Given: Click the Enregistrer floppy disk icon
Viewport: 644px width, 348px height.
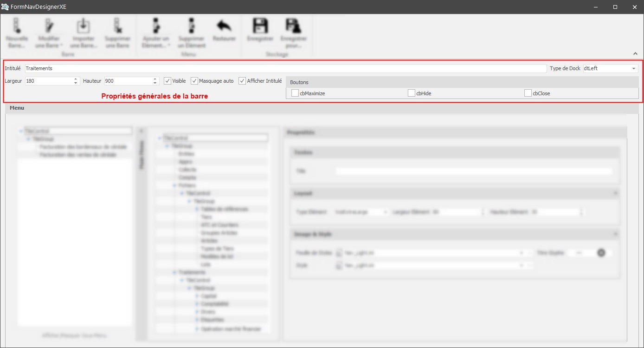Looking at the screenshot, I should pyautogui.click(x=260, y=26).
